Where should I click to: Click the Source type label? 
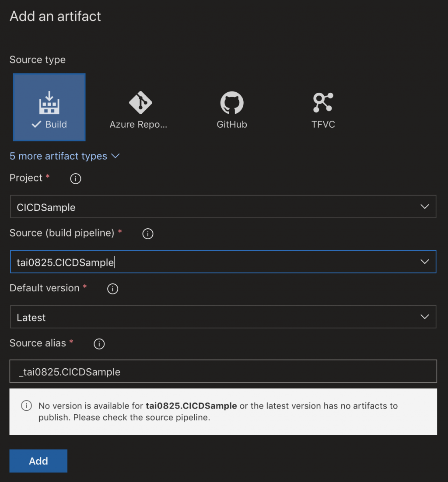point(38,59)
